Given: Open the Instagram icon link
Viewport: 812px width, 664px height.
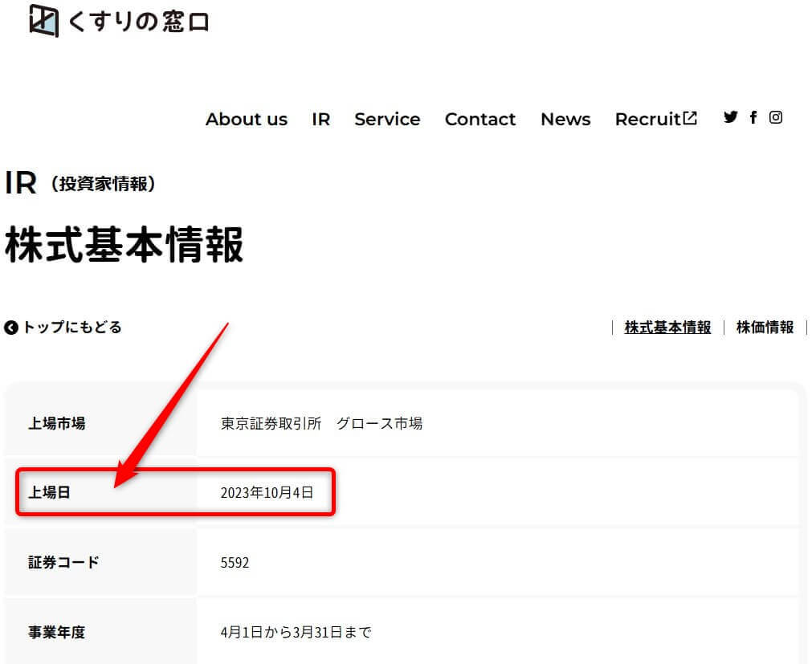Looking at the screenshot, I should point(776,117).
